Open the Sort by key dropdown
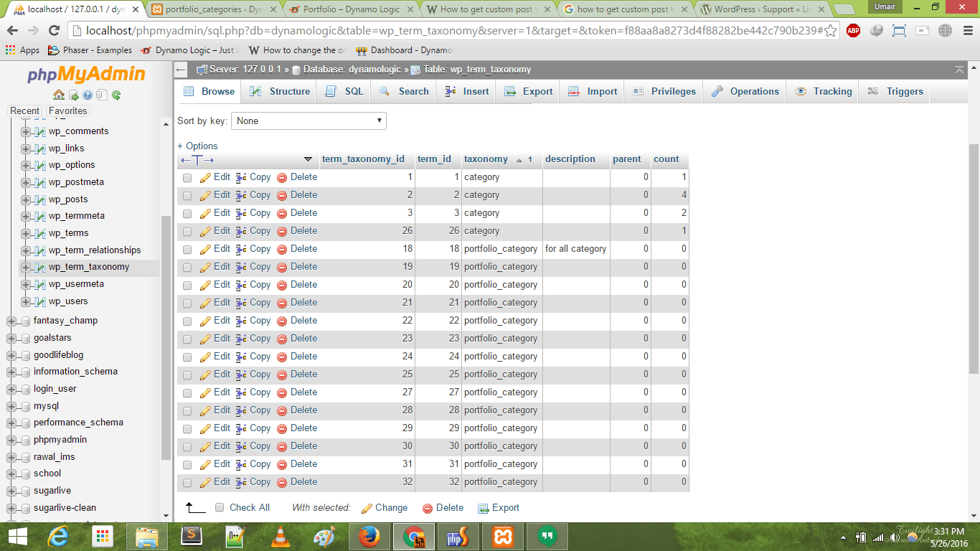This screenshot has width=980, height=551. (308, 121)
